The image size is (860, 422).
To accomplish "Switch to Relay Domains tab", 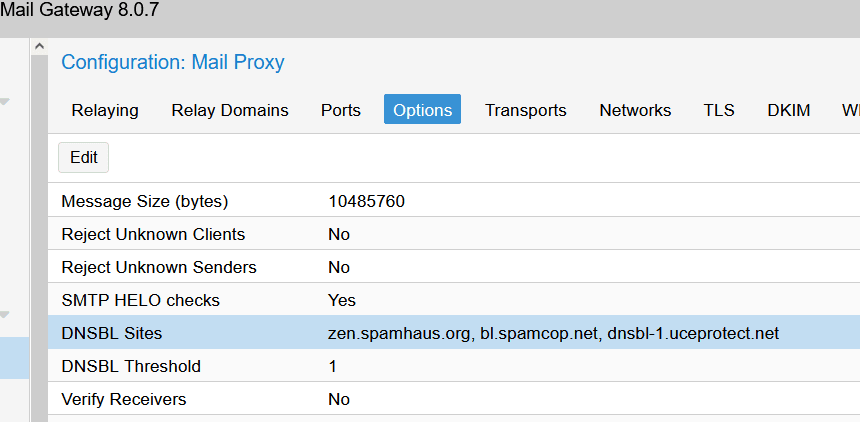I will coord(230,110).
